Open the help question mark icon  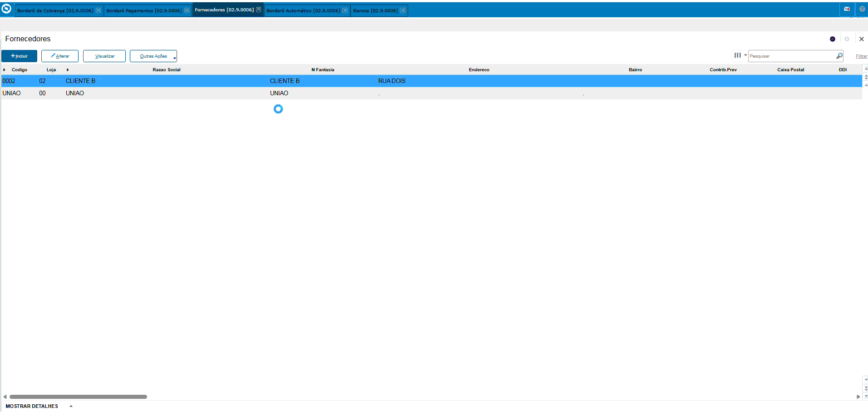point(862,9)
